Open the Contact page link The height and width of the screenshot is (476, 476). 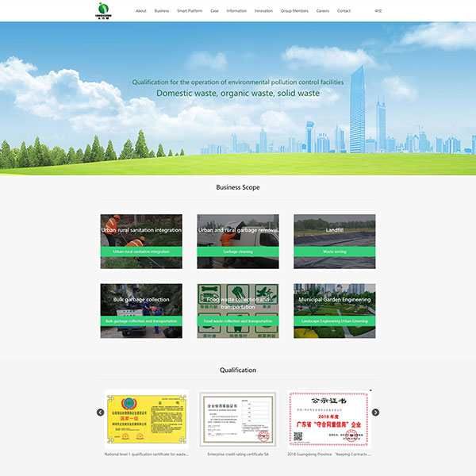[x=344, y=11]
